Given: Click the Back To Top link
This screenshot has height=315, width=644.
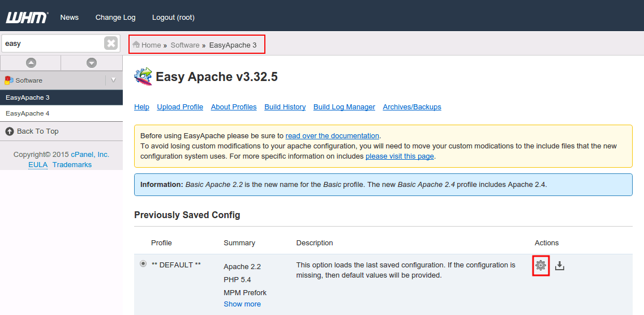Looking at the screenshot, I should pos(38,131).
